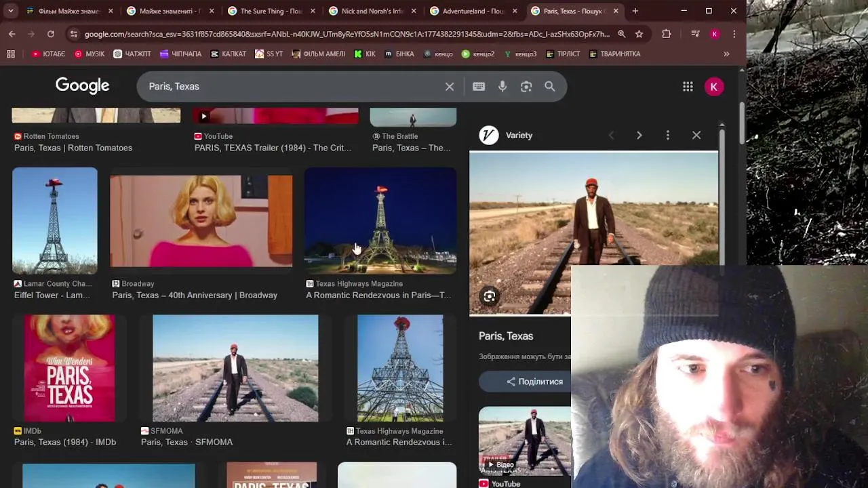Switch to the 'The Sure Thing' tab

pos(273,11)
